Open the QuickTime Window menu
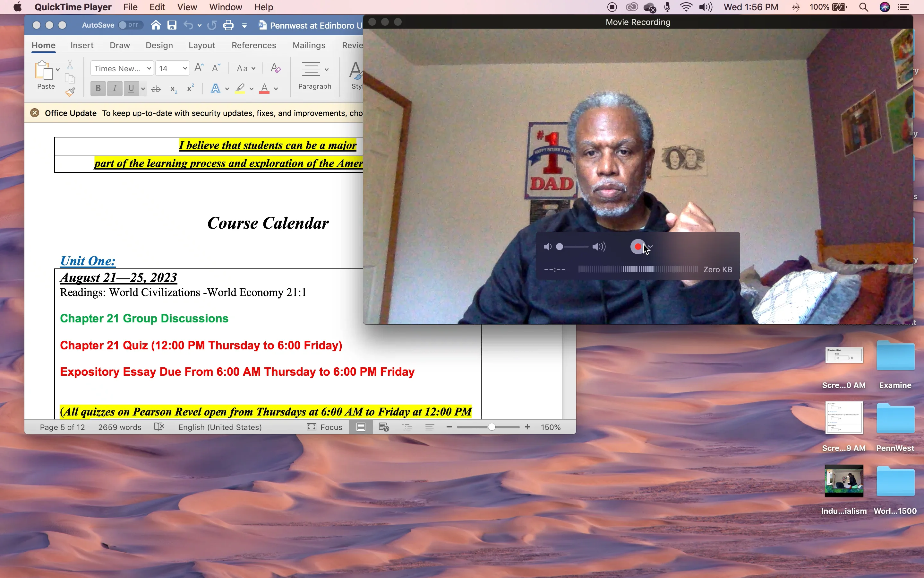This screenshot has height=578, width=924. click(226, 7)
